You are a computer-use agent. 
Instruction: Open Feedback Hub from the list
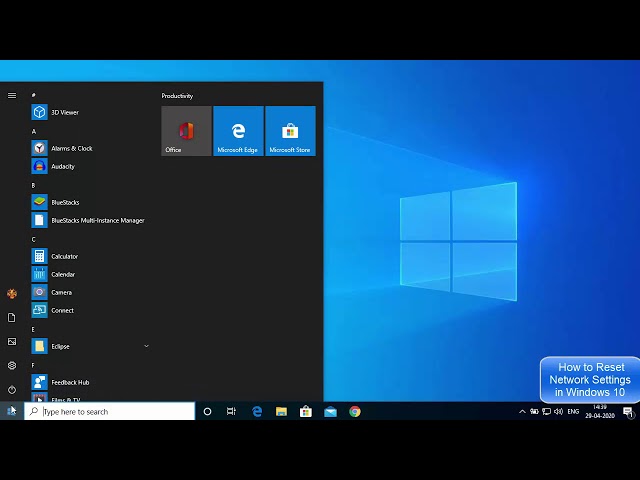click(x=90, y=382)
